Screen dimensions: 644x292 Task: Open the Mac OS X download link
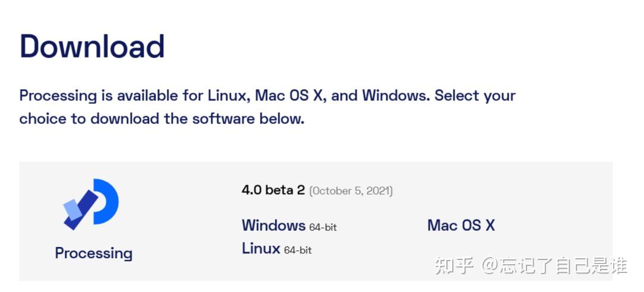pyautogui.click(x=461, y=226)
